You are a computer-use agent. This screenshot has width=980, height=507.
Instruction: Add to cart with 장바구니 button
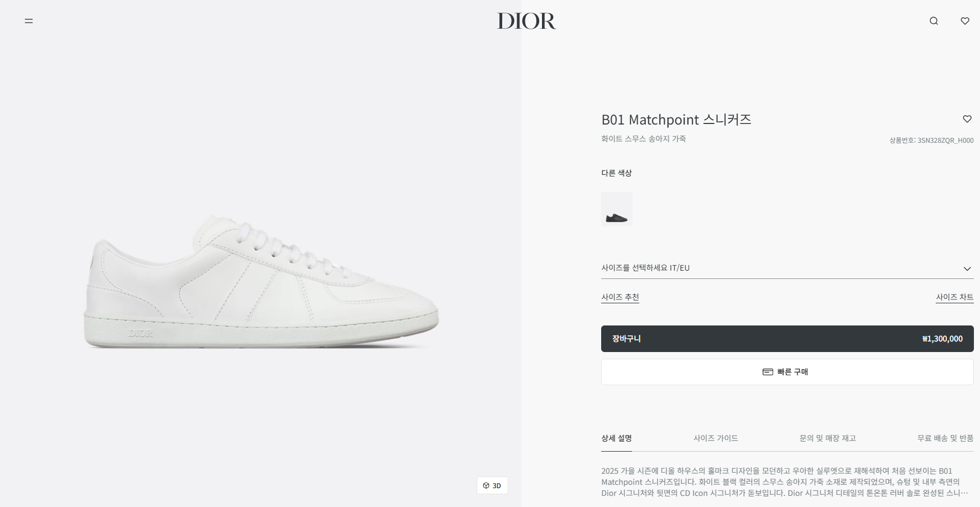click(x=787, y=339)
